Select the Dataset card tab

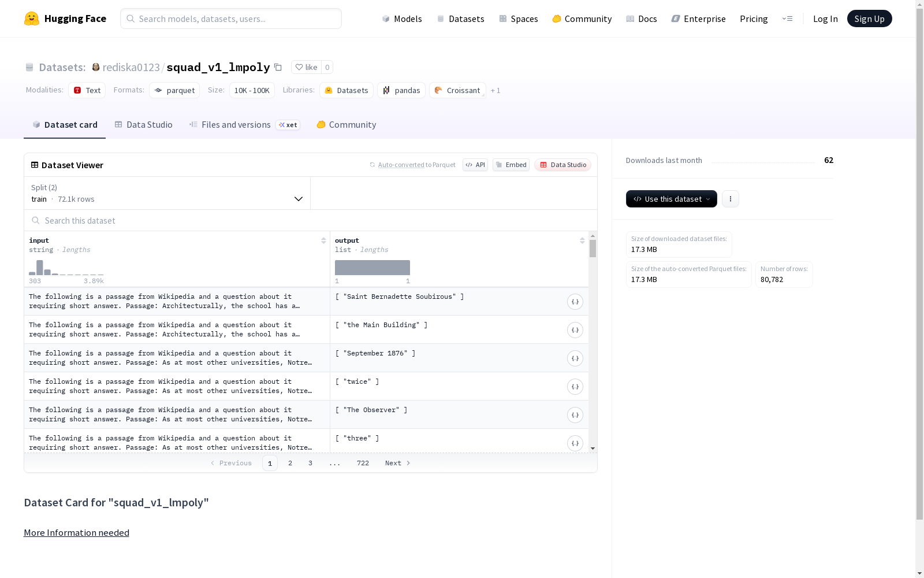[65, 124]
